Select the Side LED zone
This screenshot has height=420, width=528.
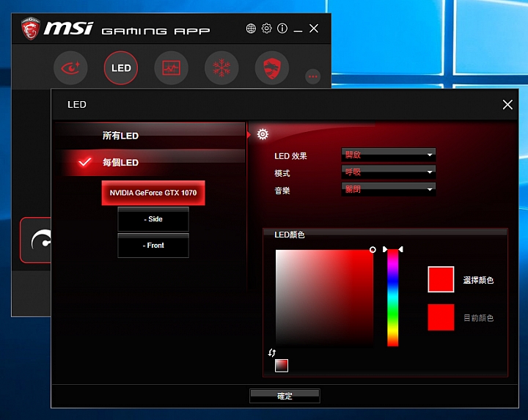[x=153, y=219]
